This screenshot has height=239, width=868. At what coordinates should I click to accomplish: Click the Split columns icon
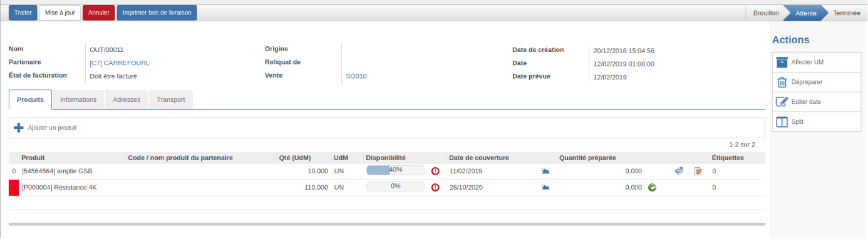[782, 121]
